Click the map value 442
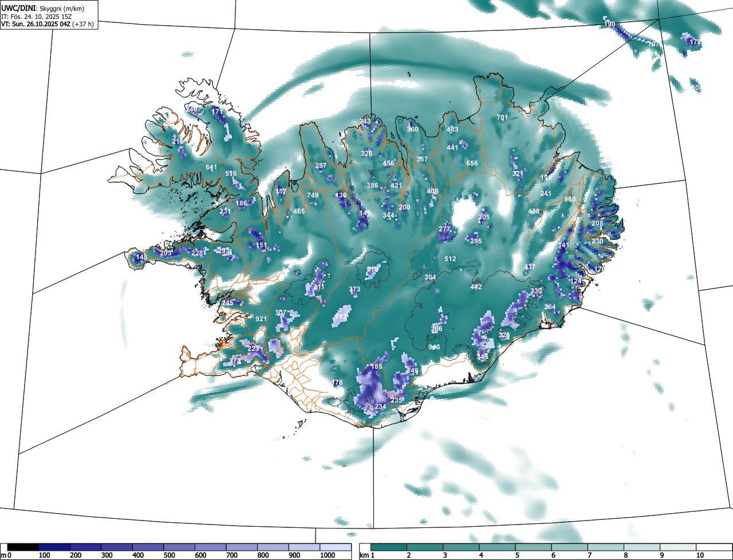Screen dimensions: 733x560 [476, 287]
